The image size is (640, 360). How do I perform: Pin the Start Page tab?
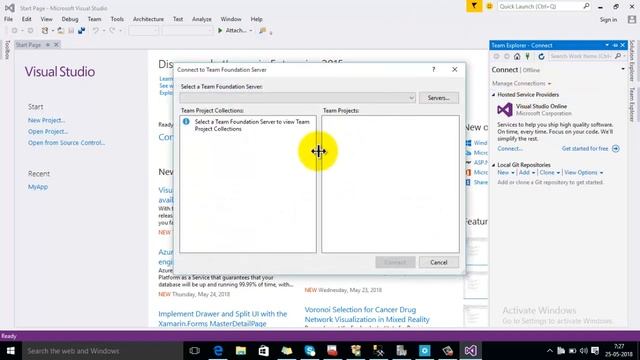[x=48, y=44]
